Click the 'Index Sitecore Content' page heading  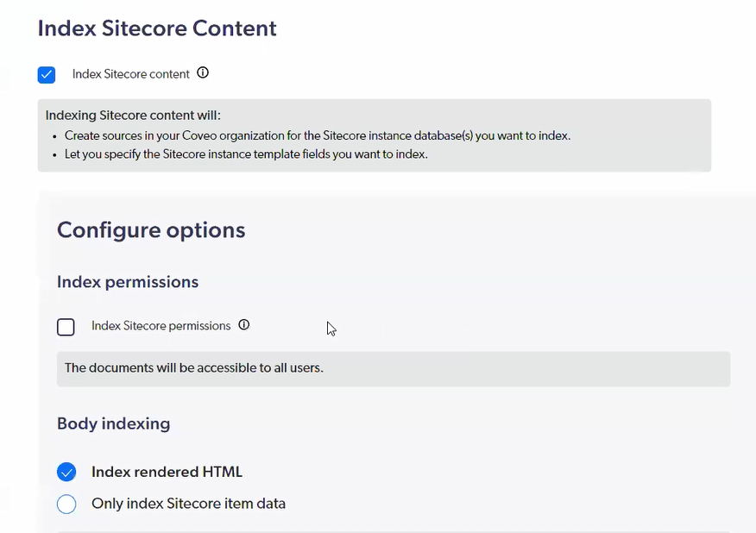pos(157,28)
